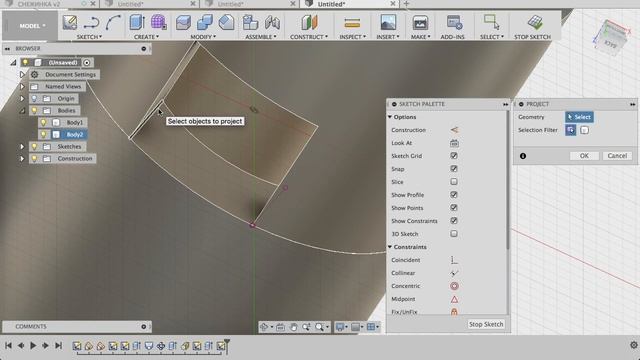Select the Line sketch tool icon
This screenshot has height=360, width=640.
pyautogui.click(x=91, y=23)
